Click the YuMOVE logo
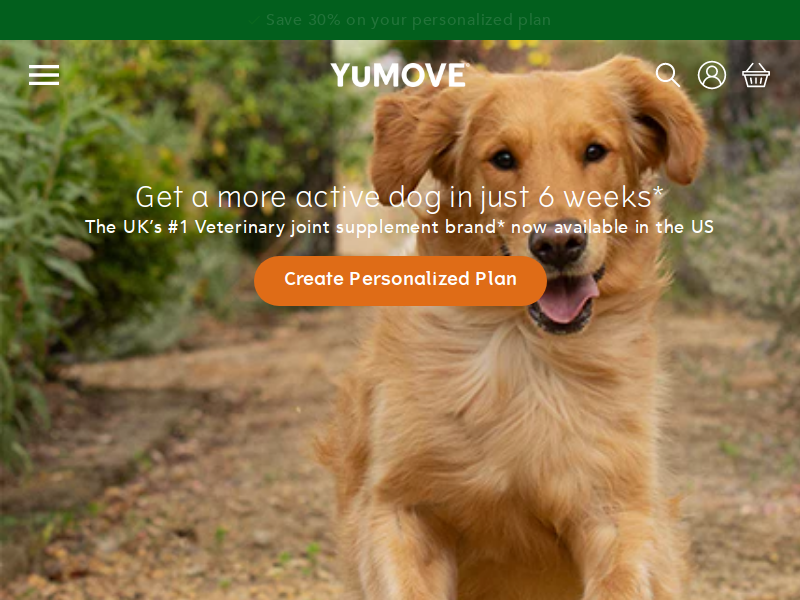This screenshot has width=800, height=600. point(399,75)
